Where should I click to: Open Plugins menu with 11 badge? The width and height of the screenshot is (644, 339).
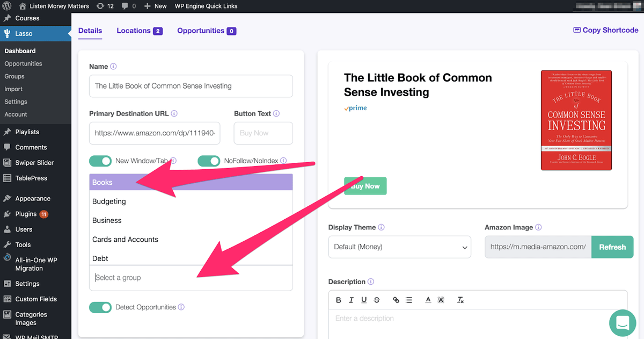[x=26, y=214]
